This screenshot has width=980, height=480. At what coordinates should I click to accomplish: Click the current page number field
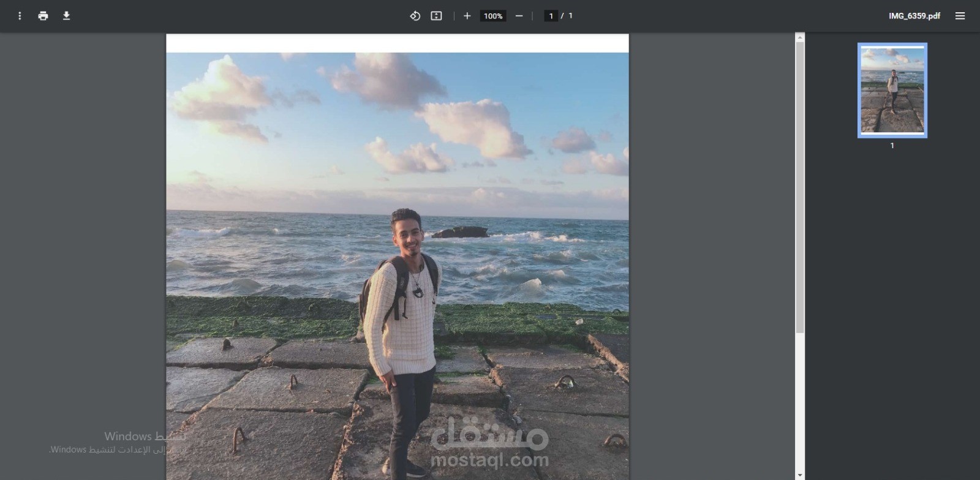tap(551, 16)
